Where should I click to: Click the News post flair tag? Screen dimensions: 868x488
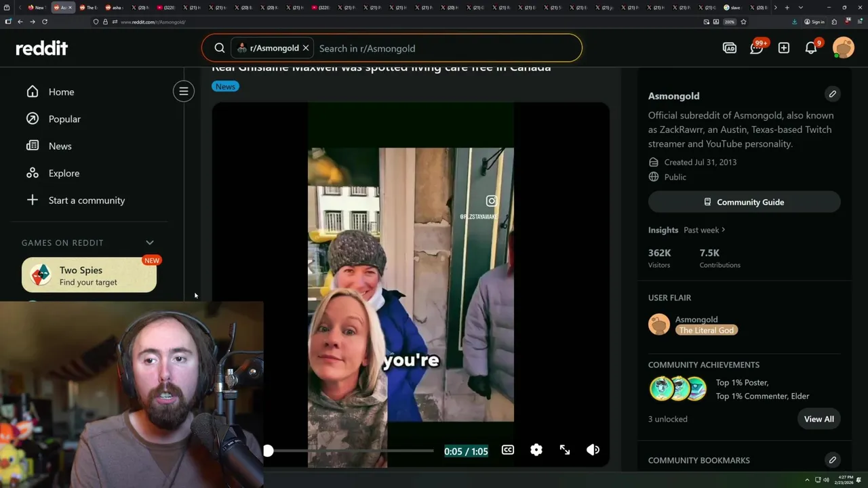225,86
